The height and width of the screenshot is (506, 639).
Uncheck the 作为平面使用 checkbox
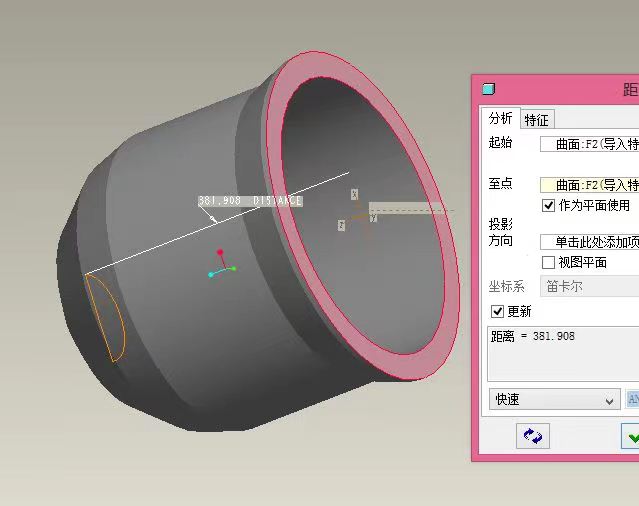coord(548,205)
